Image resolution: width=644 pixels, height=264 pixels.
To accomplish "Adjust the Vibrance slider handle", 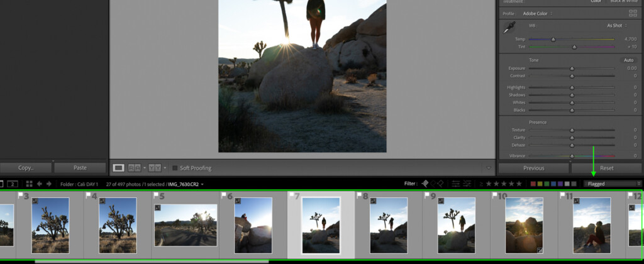I will pyautogui.click(x=572, y=157).
